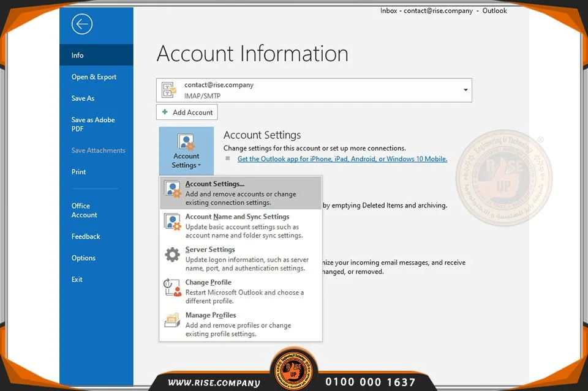Click the contact@rise.company account name

click(219, 85)
